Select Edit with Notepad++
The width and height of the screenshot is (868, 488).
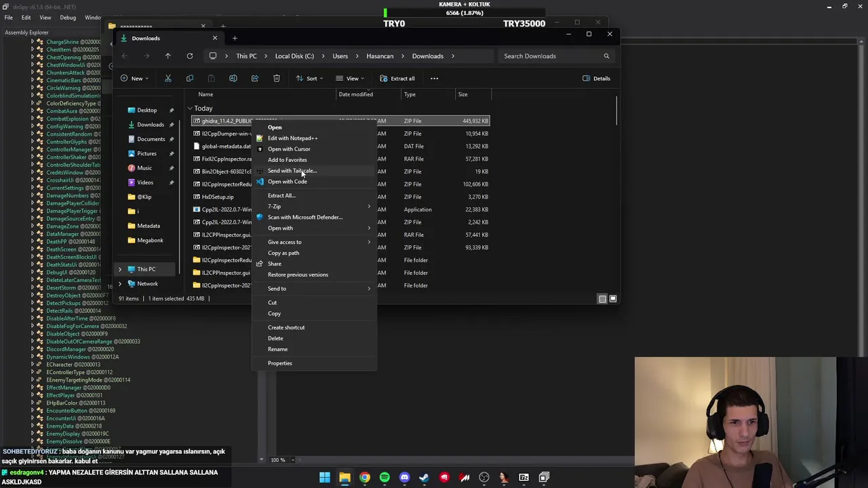314,138
